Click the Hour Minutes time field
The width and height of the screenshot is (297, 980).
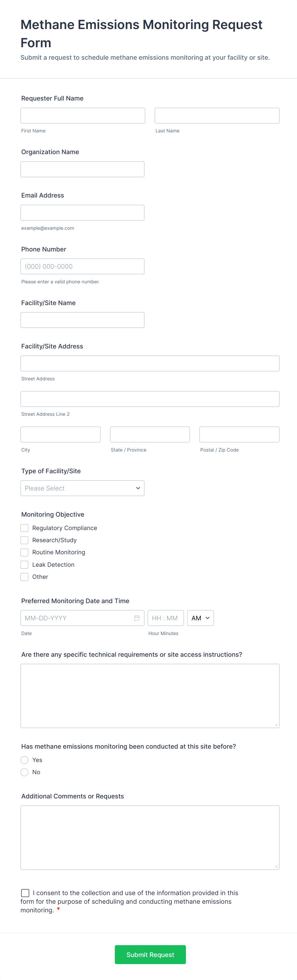[x=165, y=618]
